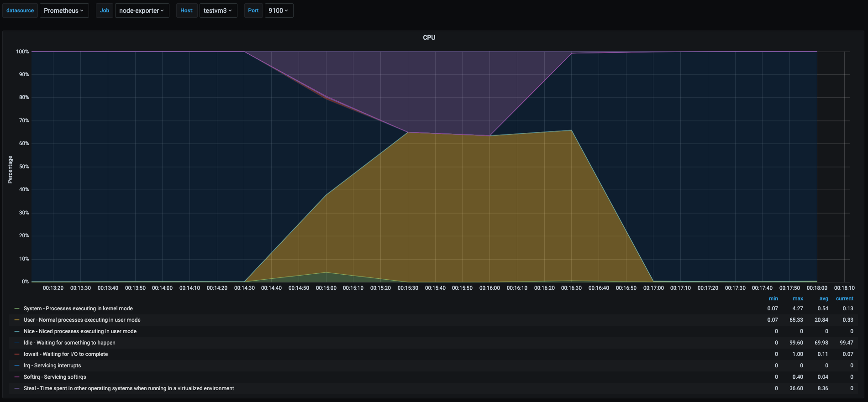Screen dimensions: 868x402
Task: Sort legend by the min column
Action: pos(773,298)
